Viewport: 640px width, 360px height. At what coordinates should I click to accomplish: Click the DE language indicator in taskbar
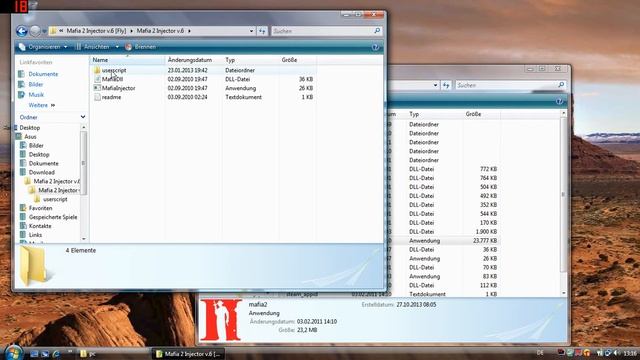click(x=540, y=353)
